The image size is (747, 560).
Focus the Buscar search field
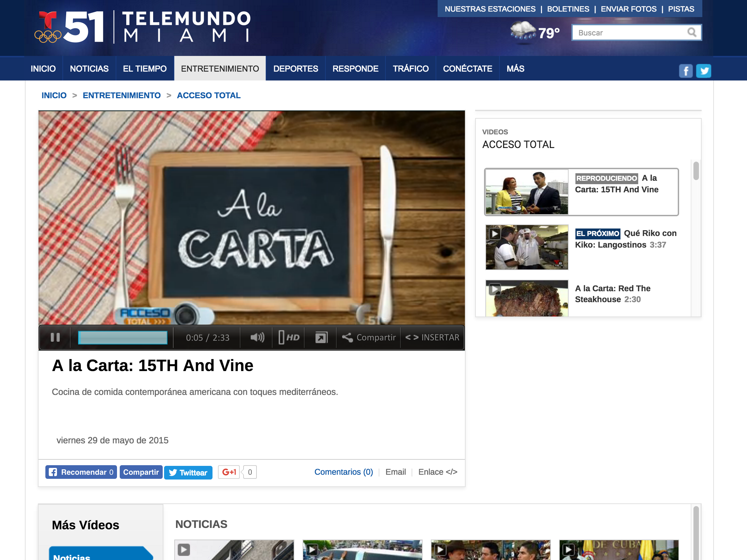636,33
